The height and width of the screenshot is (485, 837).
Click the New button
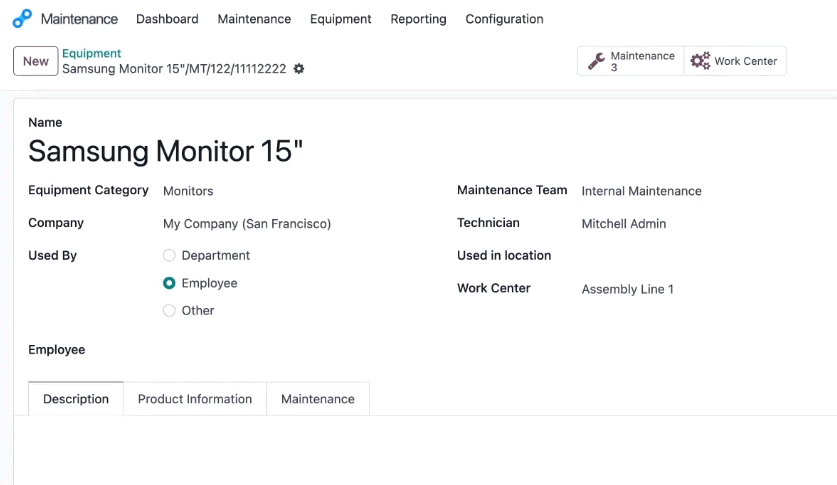36,61
